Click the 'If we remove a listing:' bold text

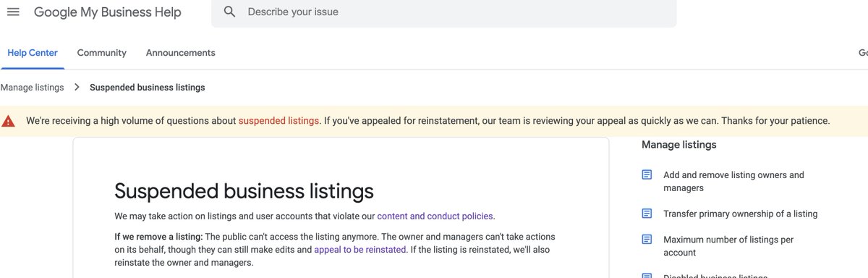point(158,237)
